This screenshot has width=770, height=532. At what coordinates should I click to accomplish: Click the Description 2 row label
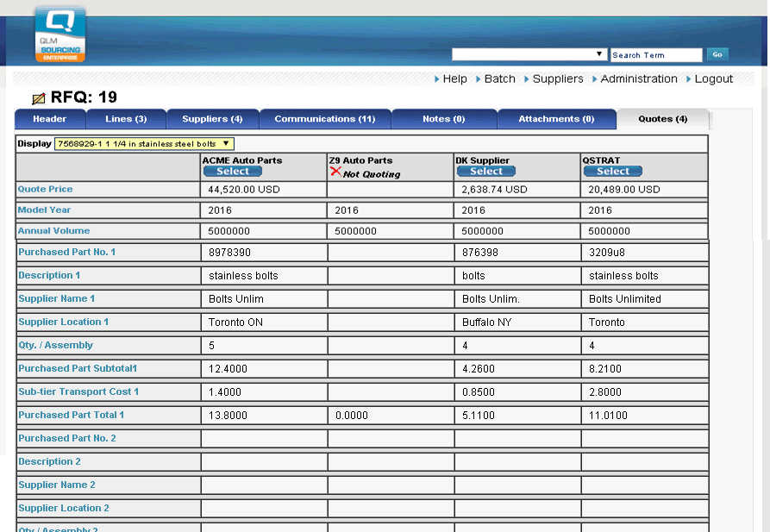50,461
